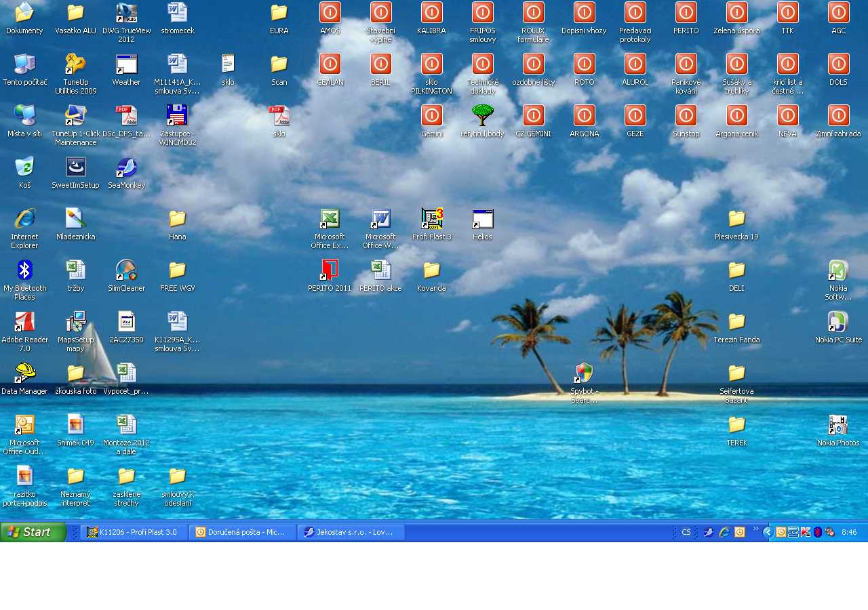Open the PERITO 2011 shortcut

click(330, 270)
